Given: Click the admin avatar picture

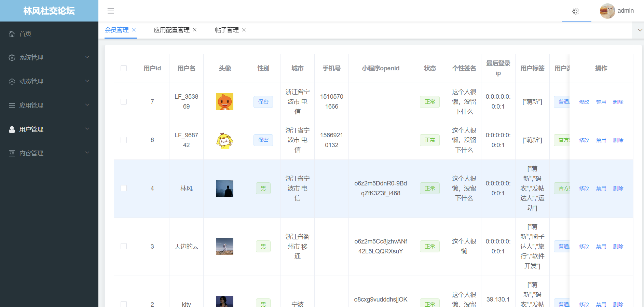Looking at the screenshot, I should click(607, 11).
